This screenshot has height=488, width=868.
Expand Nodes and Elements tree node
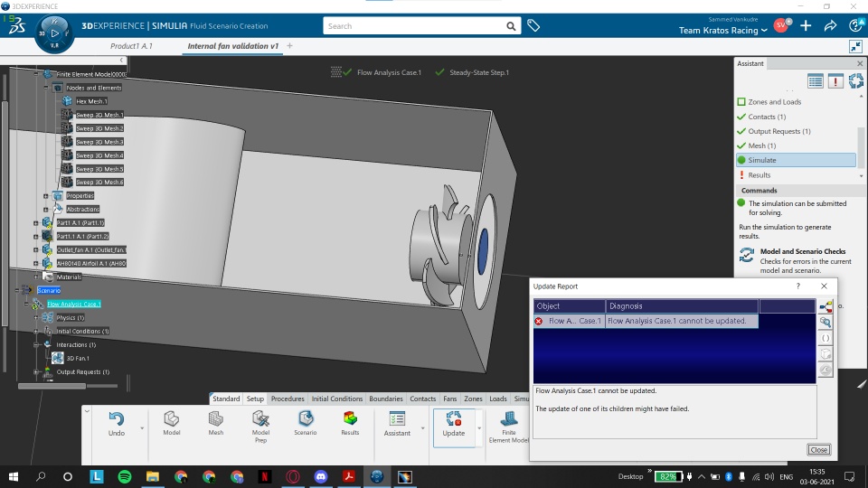pos(46,88)
